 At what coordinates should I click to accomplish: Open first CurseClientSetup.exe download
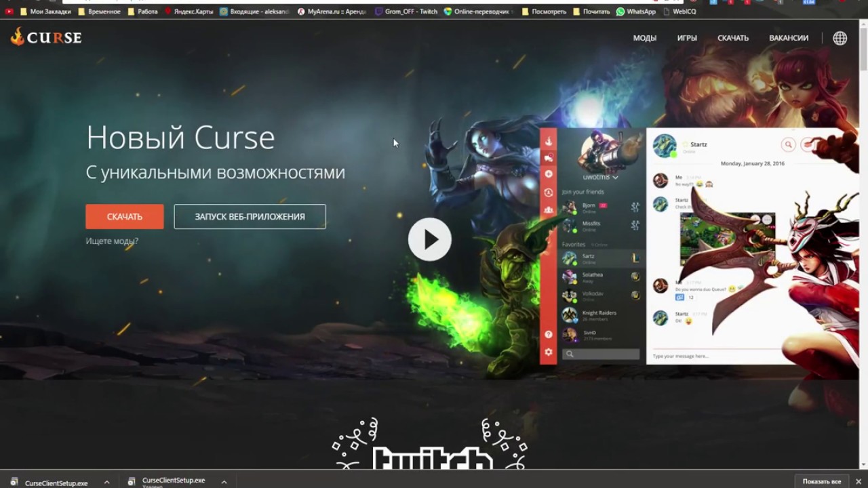click(50, 483)
